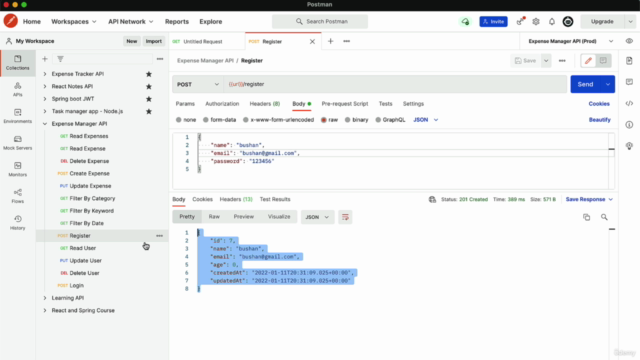Screen dimensions: 640x360
Task: Toggle star on Spring boot JWT
Action: 149,99
